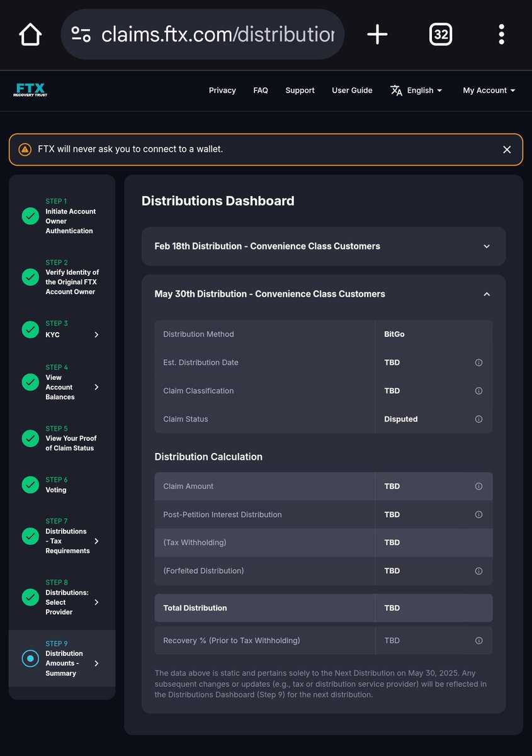Expand Distributions Select Provider step arrow
The width and height of the screenshot is (532, 756).
click(96, 602)
